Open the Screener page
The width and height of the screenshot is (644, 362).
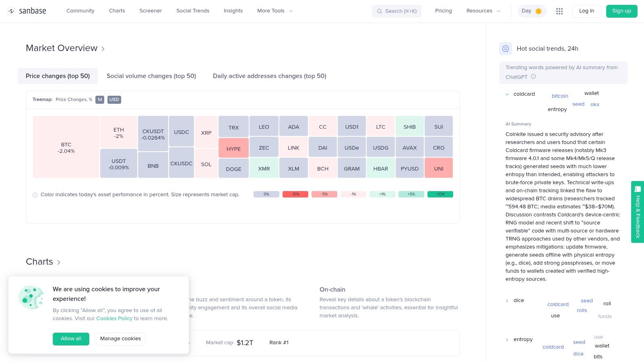coord(151,11)
